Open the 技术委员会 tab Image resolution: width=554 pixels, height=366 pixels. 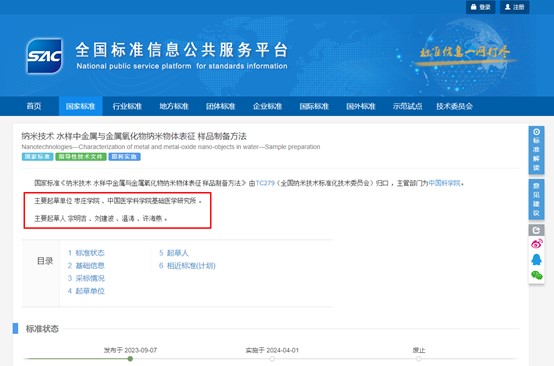pos(454,106)
